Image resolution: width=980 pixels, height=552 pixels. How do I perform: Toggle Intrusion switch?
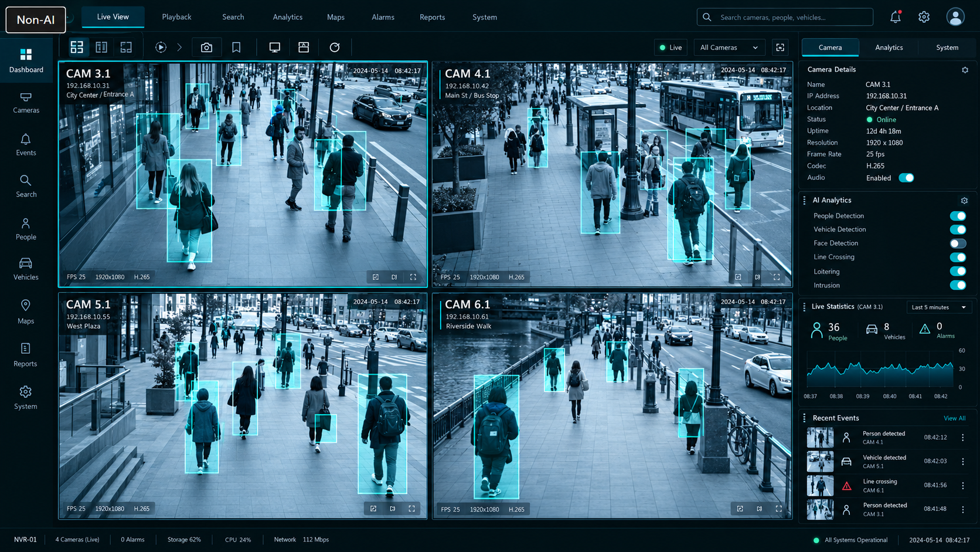click(958, 285)
